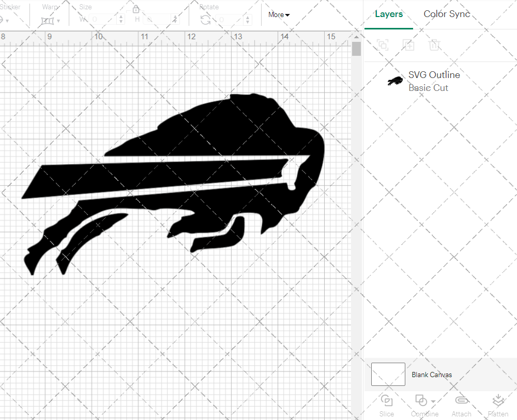The width and height of the screenshot is (517, 420).
Task: Click the Combine tool icon
Action: coord(421,400)
